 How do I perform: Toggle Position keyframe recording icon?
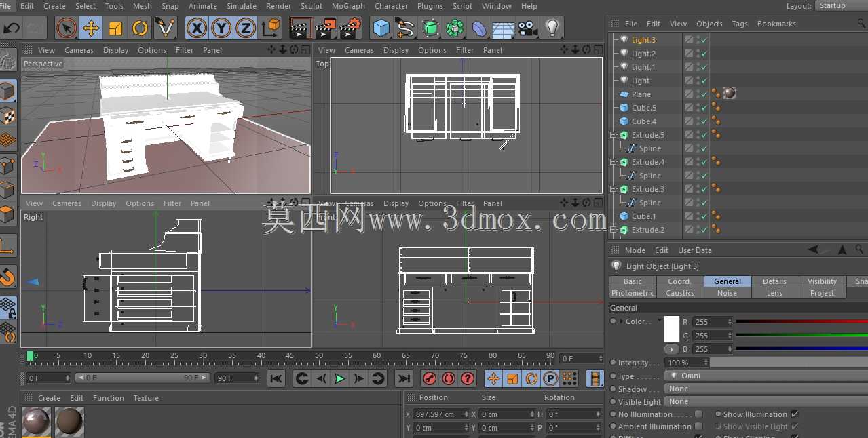(494, 378)
